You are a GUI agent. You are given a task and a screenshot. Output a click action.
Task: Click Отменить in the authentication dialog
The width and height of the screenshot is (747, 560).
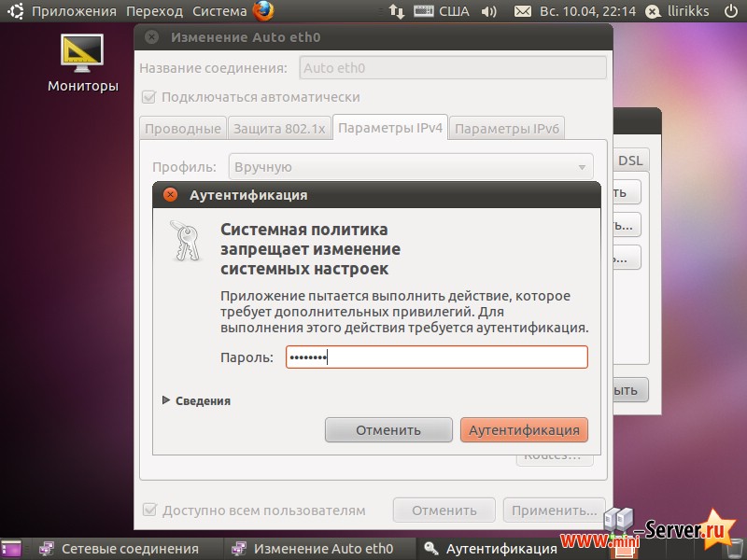pos(388,430)
